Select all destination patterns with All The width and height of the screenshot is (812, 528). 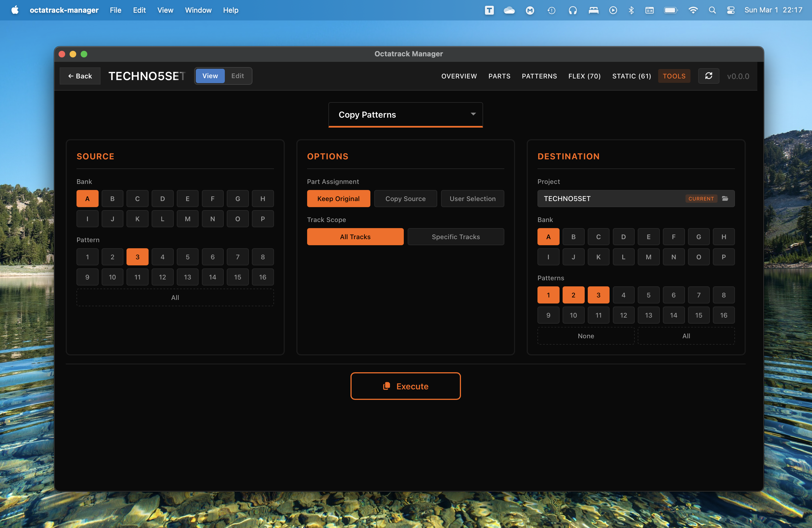click(686, 336)
